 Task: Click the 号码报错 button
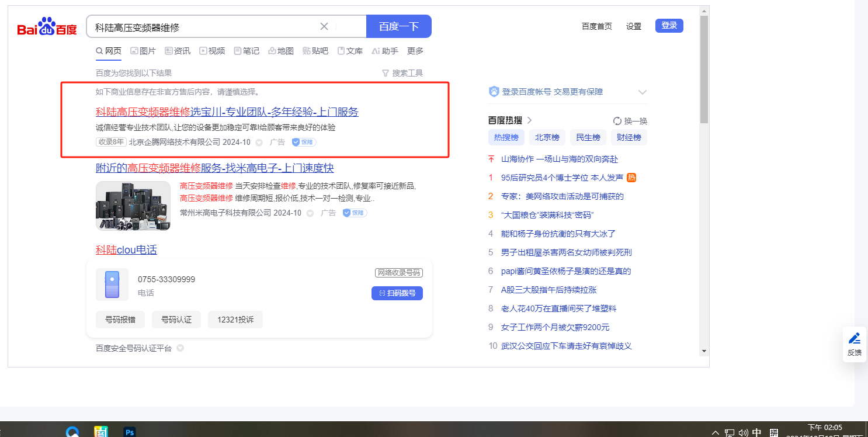pyautogui.click(x=120, y=320)
